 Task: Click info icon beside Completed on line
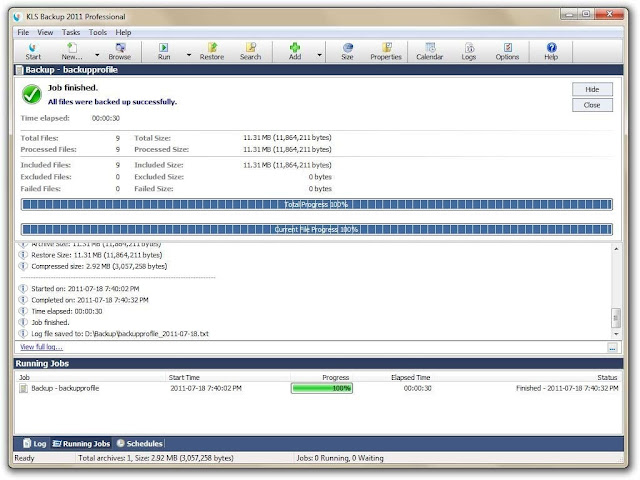point(23,300)
